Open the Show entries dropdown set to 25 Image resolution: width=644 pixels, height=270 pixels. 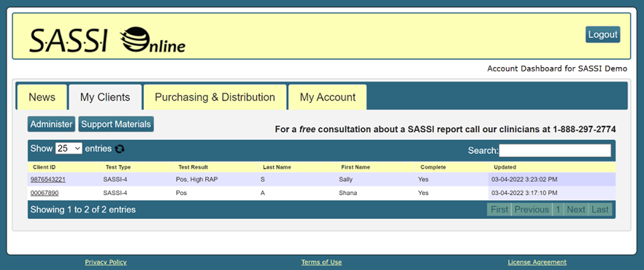69,149
